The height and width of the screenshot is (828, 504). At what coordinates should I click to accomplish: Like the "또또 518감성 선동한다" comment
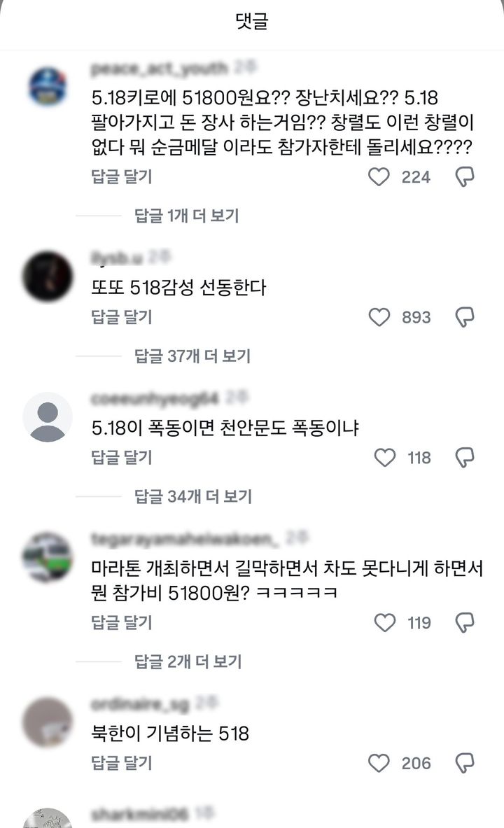pyautogui.click(x=379, y=316)
